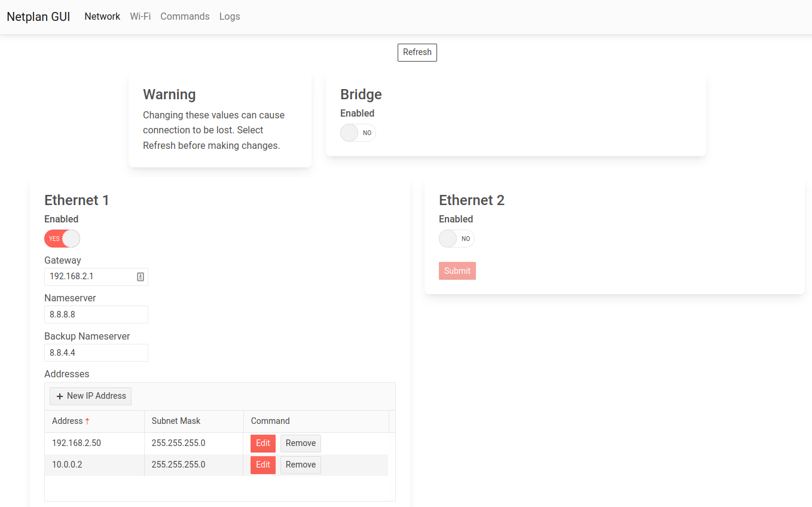The width and height of the screenshot is (812, 507).
Task: Click the plus icon to add new IP address
Action: click(59, 396)
